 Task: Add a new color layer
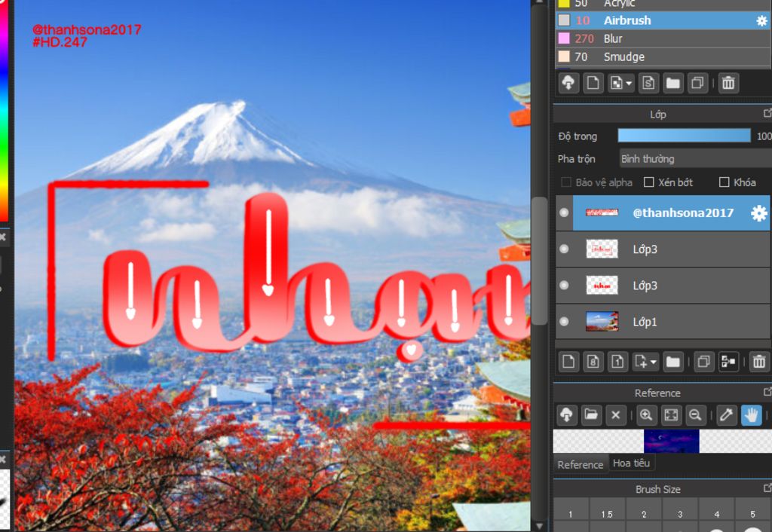pyautogui.click(x=568, y=362)
